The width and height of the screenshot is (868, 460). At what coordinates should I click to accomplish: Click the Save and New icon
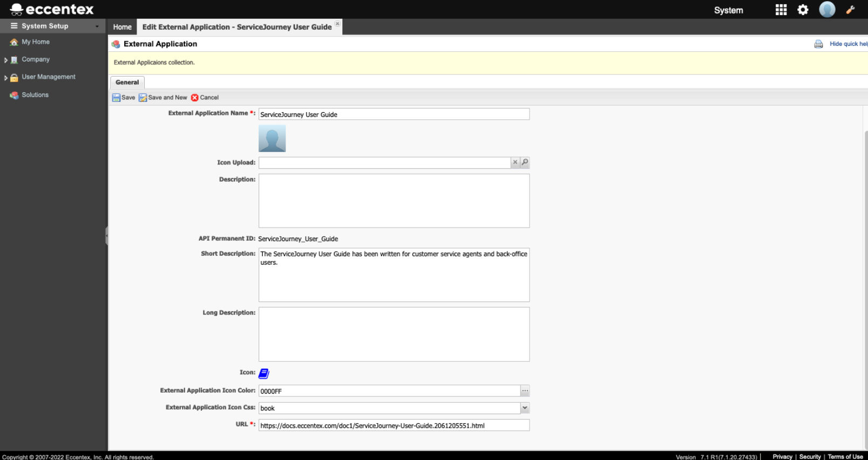tap(143, 98)
